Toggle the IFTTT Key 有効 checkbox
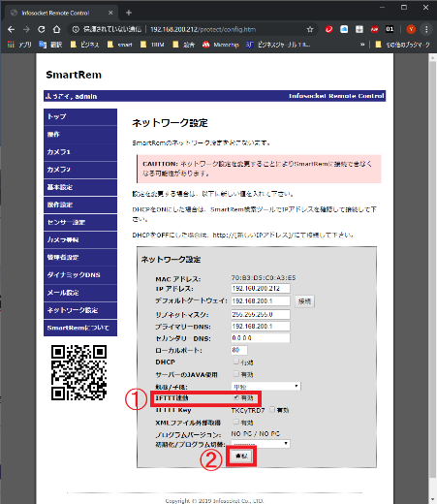Screen dimensions: 437x504 [x=272, y=409]
